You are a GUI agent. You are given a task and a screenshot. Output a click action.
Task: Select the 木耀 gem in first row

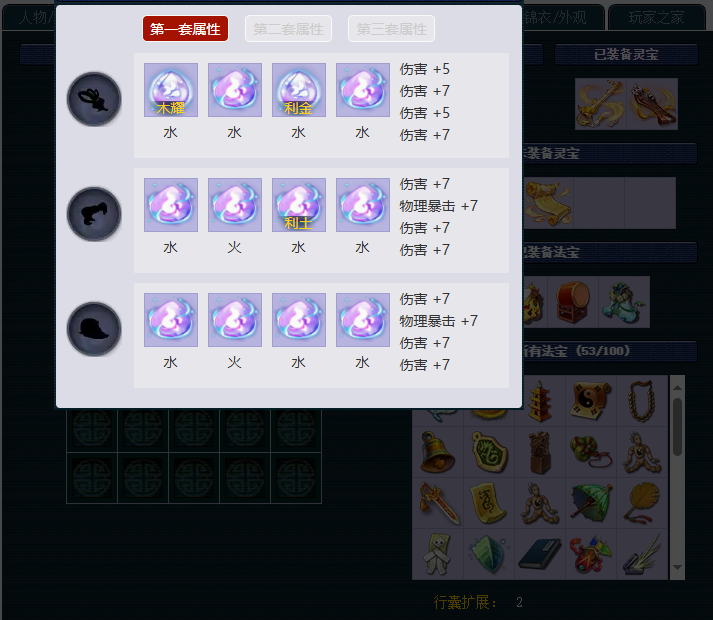pos(171,90)
